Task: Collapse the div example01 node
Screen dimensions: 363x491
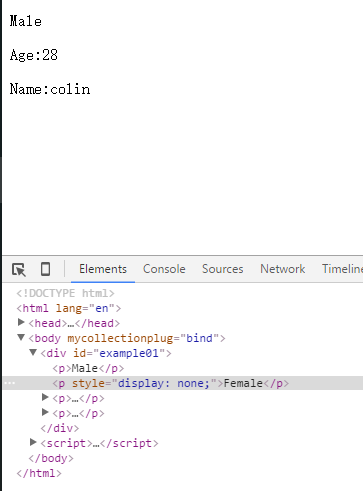Action: pyautogui.click(x=33, y=352)
